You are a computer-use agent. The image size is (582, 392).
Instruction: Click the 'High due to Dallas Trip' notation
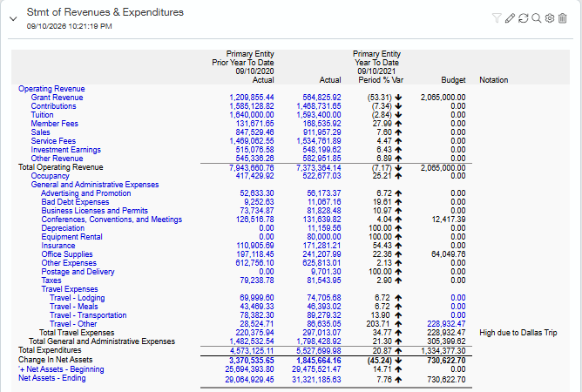tap(518, 333)
